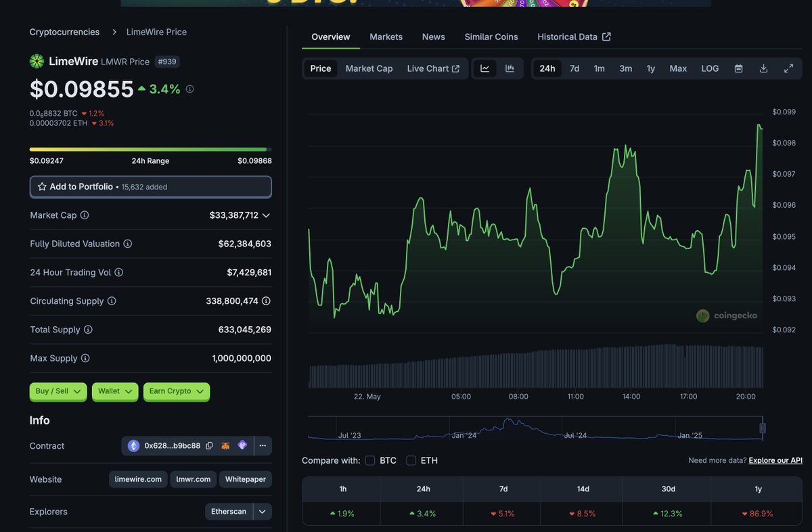Click the LimeWire logo icon

(x=37, y=62)
